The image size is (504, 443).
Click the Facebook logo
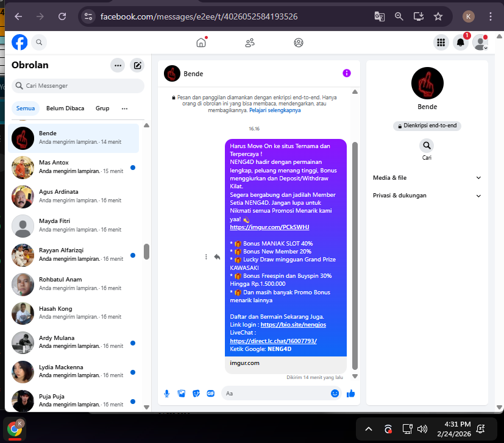20,42
